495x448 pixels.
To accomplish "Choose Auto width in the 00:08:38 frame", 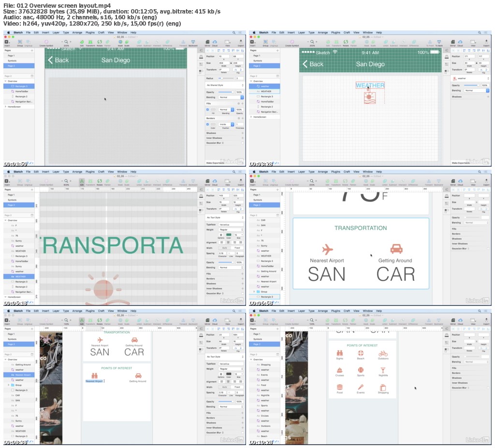I will click(224, 387).
